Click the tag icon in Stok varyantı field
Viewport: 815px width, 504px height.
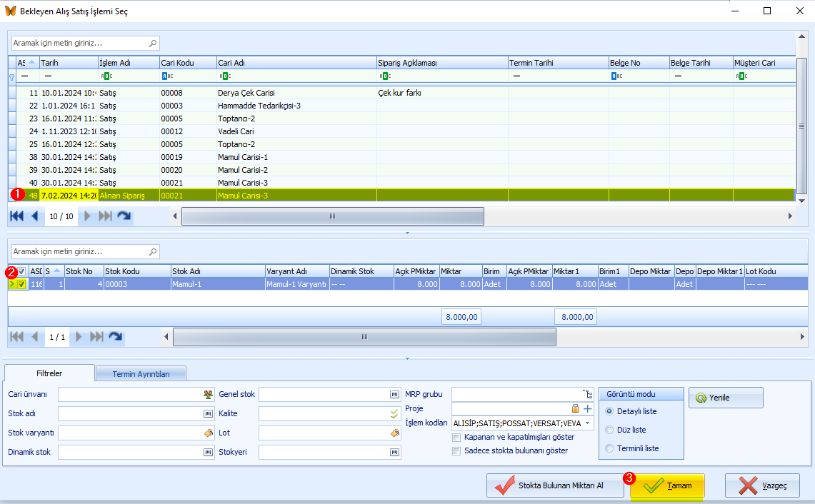coord(208,433)
